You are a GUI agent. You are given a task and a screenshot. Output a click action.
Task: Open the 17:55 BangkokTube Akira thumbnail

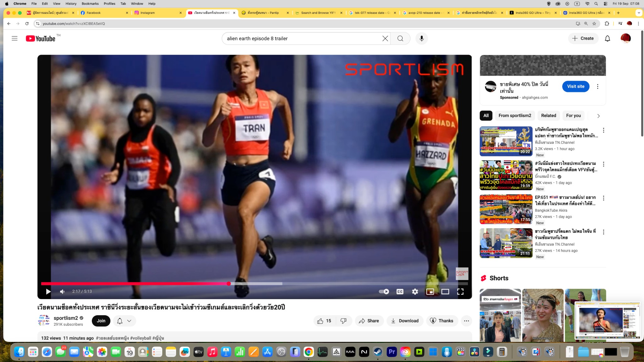click(x=506, y=209)
